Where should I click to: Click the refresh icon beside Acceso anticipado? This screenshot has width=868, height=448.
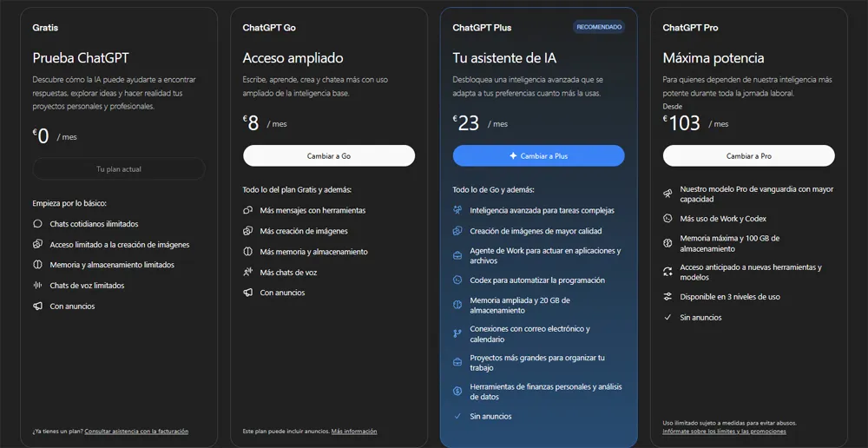(x=668, y=272)
